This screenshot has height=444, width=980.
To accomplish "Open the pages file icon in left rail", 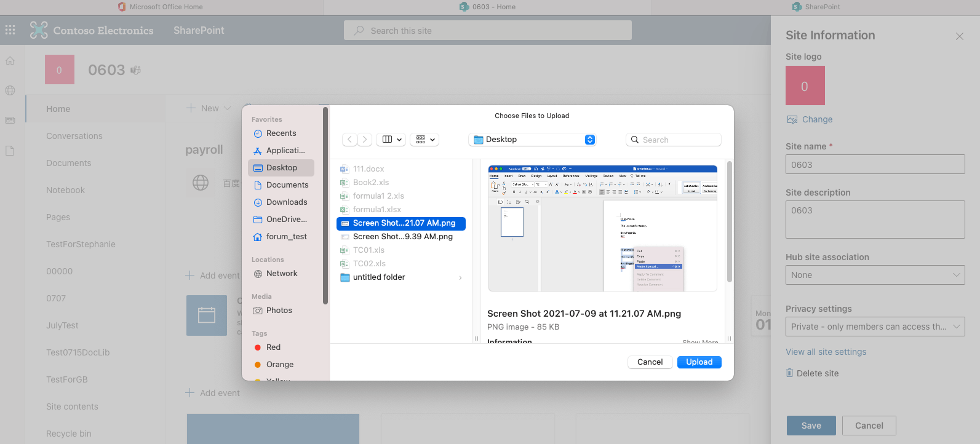I will click(10, 151).
